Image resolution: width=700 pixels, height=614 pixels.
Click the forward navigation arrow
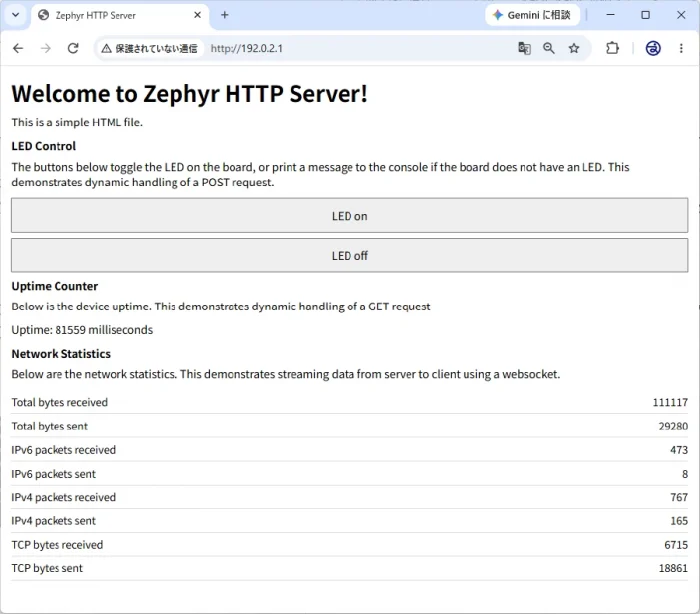coord(46,48)
